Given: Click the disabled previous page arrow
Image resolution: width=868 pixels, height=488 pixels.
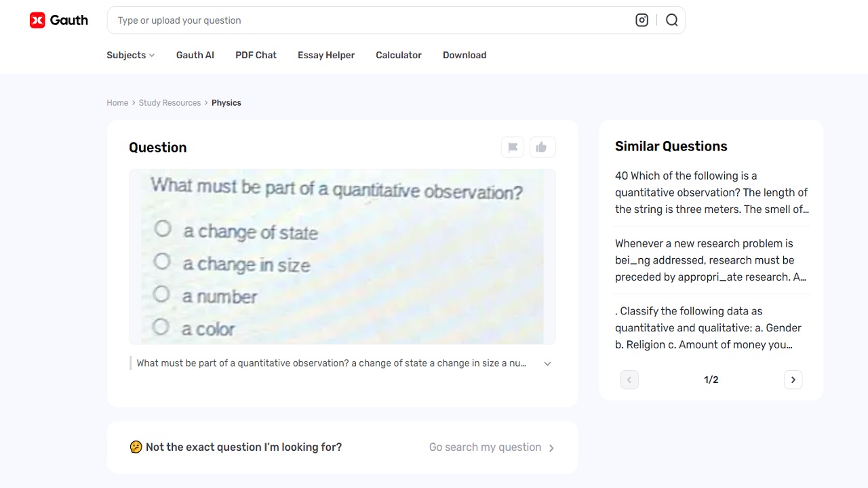Looking at the screenshot, I should pos(629,380).
